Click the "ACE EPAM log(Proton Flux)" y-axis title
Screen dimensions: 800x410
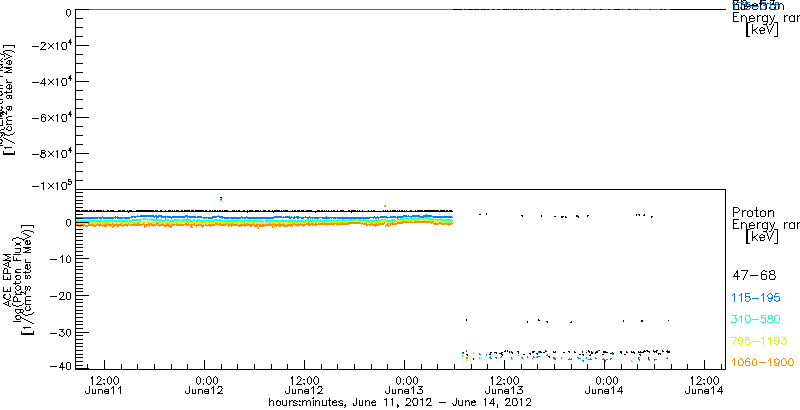14,279
